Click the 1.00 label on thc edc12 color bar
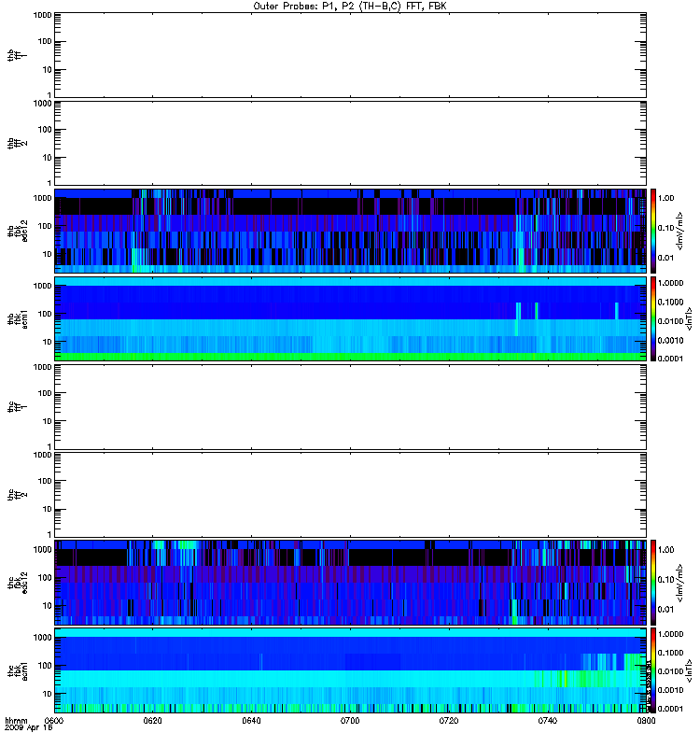Image resolution: width=700 pixels, height=747 pixels. 665,550
